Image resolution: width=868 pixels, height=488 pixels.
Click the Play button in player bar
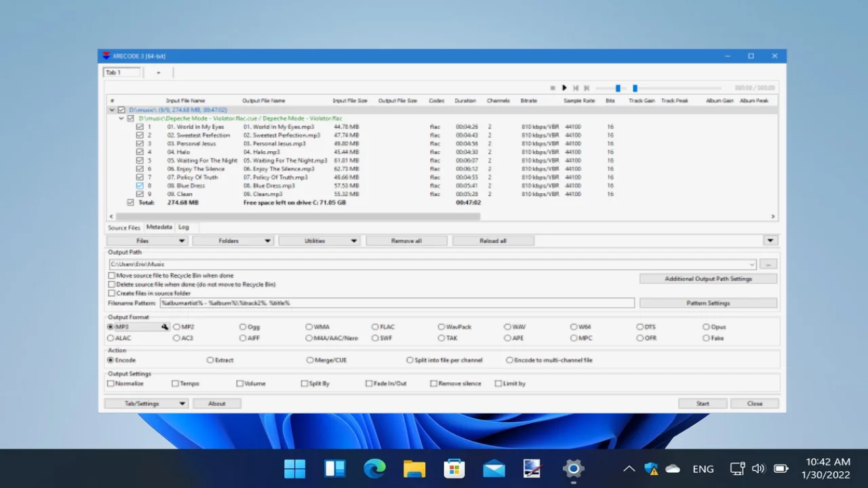click(564, 88)
